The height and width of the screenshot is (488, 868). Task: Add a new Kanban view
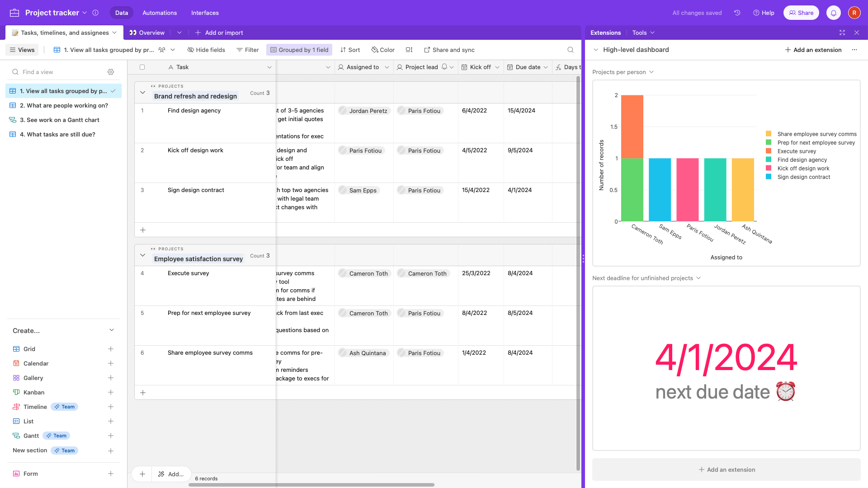tap(110, 392)
